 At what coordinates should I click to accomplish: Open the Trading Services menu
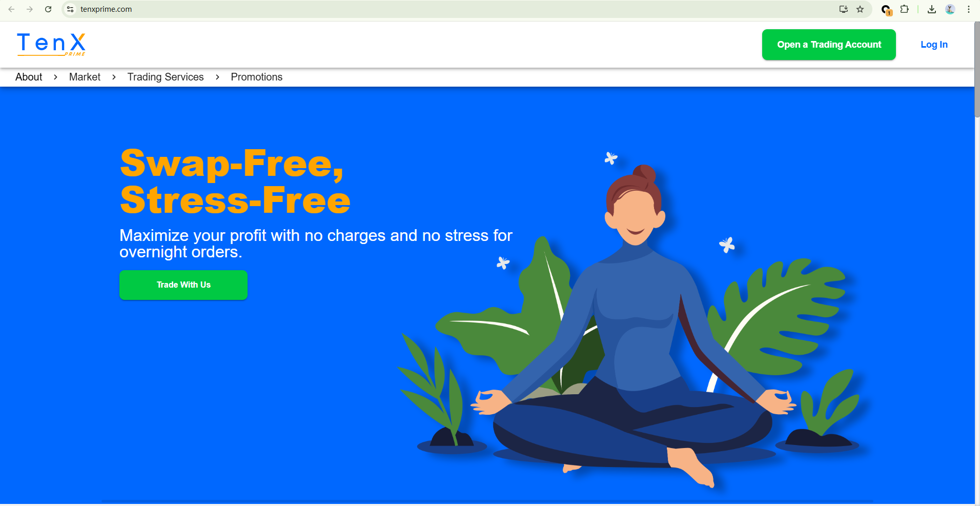click(x=166, y=77)
